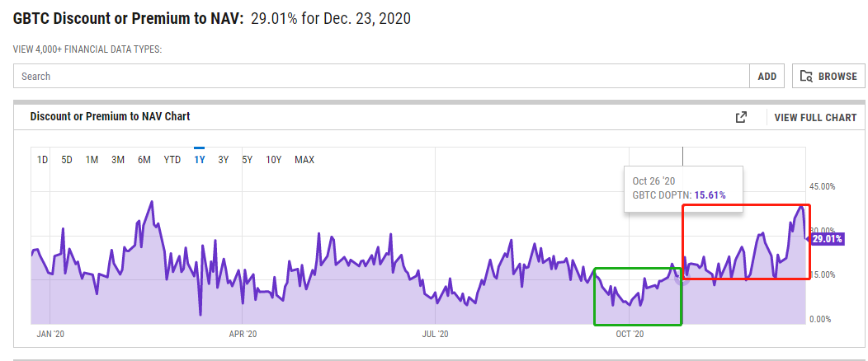The image size is (868, 361).
Task: Choose the 6M time range
Action: [x=144, y=160]
